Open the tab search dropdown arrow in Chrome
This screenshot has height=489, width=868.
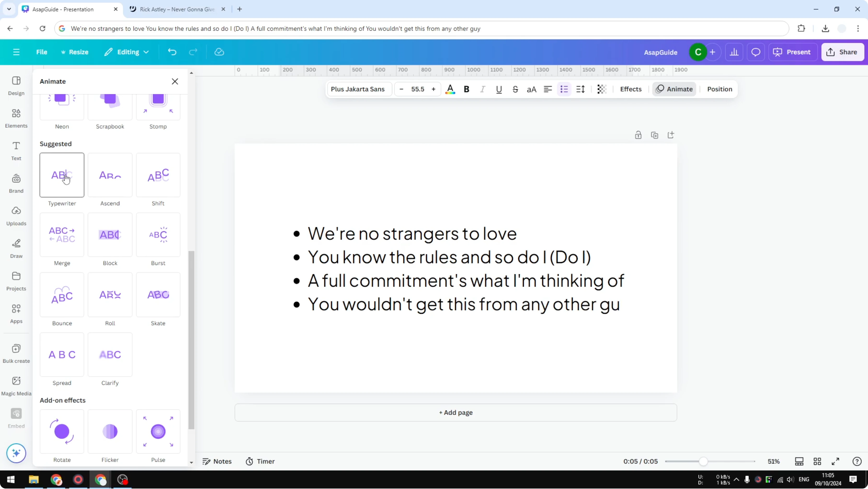9,9
